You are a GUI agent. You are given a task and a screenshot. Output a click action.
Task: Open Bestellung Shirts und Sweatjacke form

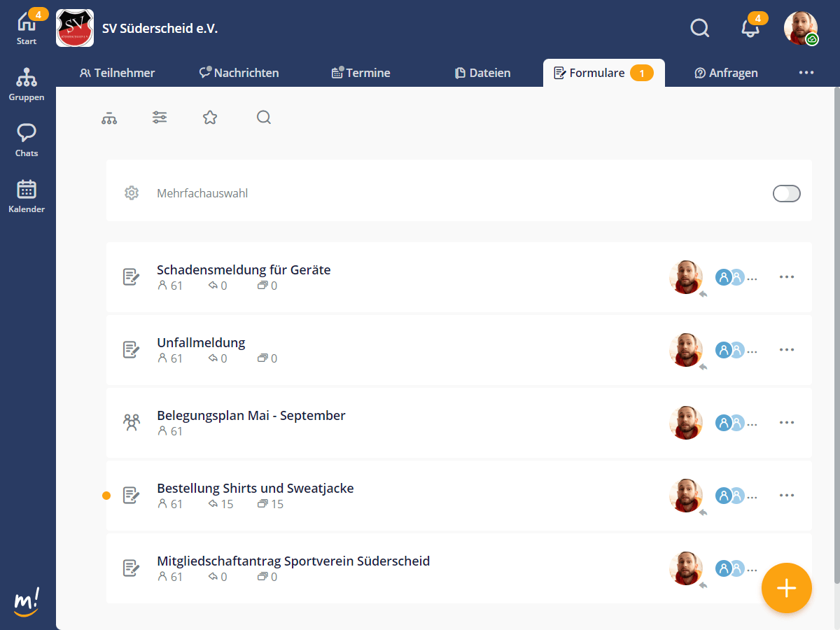[x=255, y=489]
